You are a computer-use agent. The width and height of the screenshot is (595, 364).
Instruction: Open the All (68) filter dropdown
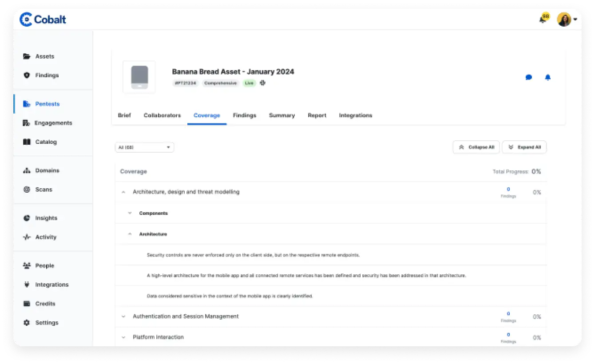144,147
